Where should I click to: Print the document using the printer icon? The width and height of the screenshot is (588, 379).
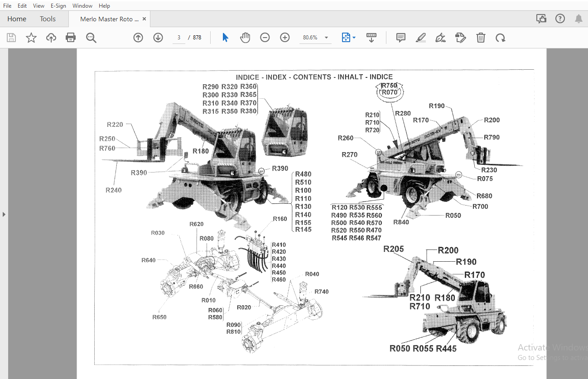(71, 38)
